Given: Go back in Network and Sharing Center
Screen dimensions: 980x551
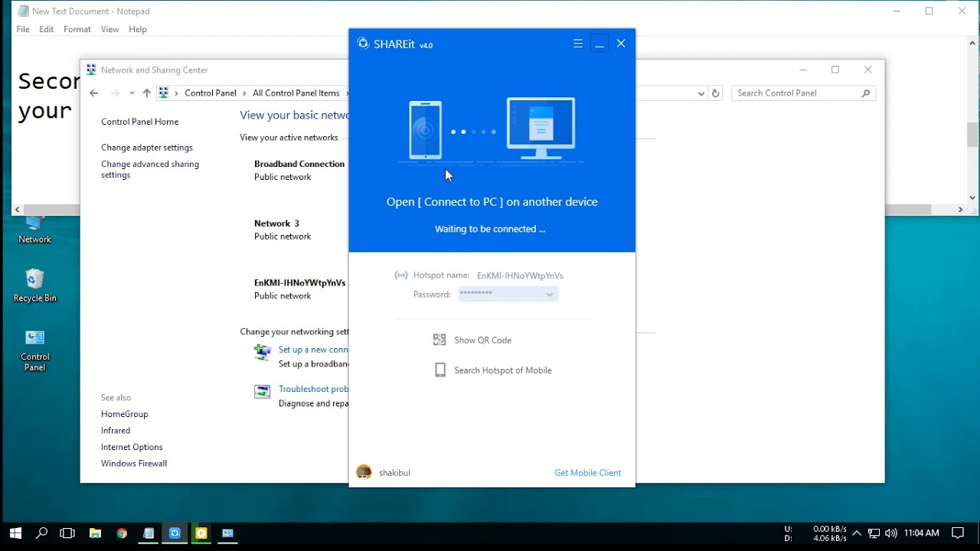Looking at the screenshot, I should point(93,93).
